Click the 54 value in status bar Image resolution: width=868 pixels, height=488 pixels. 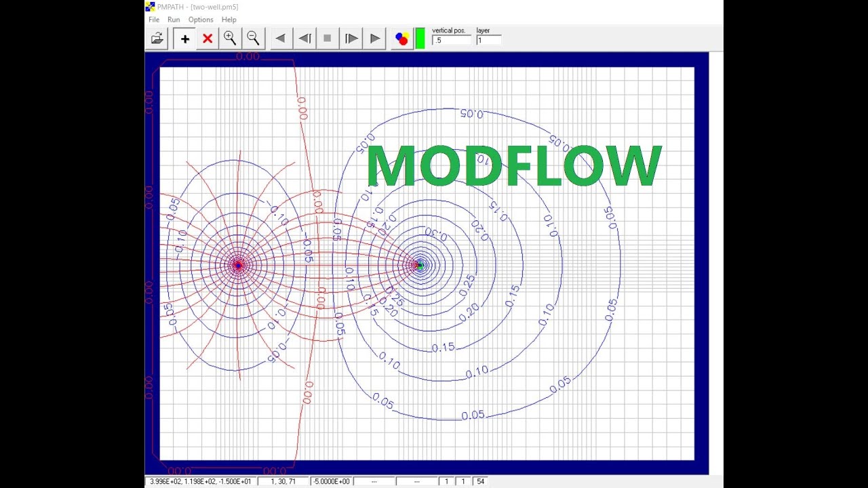[x=480, y=481]
